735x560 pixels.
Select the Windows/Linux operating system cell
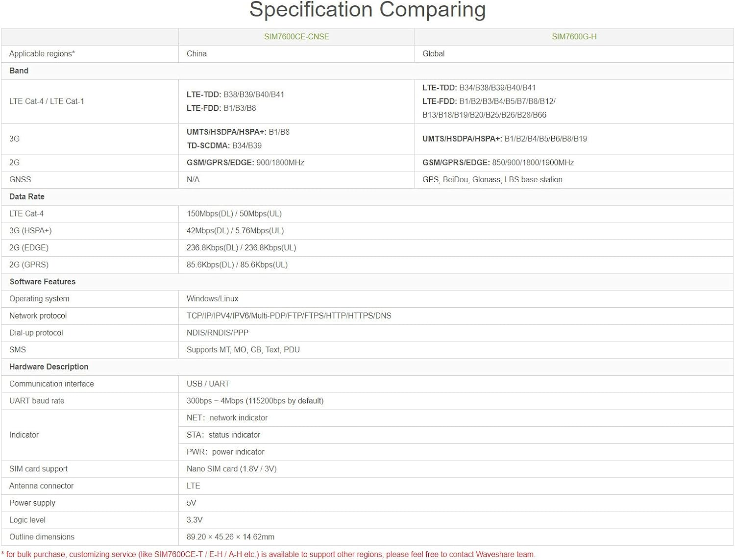click(213, 299)
